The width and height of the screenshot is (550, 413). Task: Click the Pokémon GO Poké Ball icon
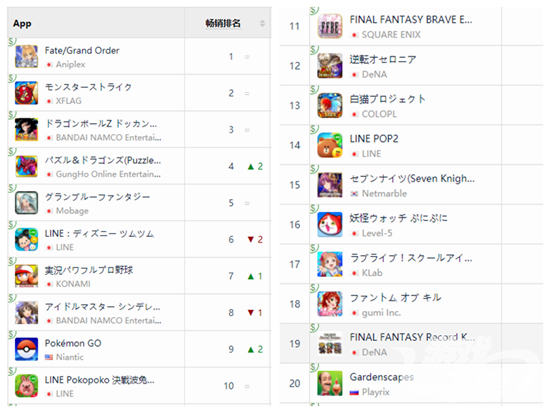[x=27, y=349]
